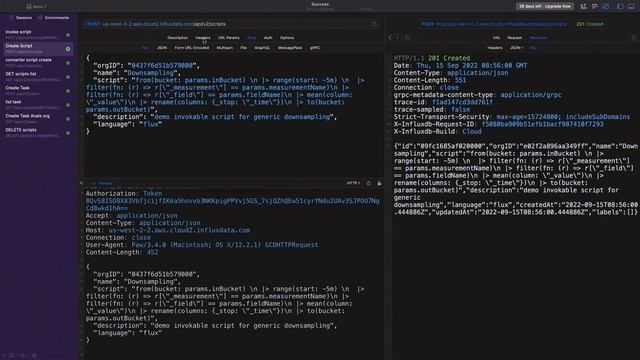Select the Body tab

[251, 38]
